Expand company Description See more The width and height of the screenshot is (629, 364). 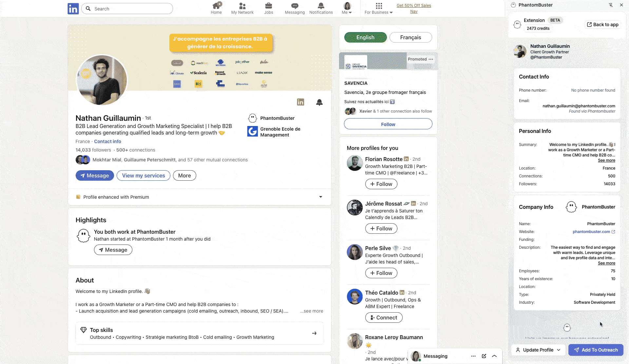(x=606, y=263)
